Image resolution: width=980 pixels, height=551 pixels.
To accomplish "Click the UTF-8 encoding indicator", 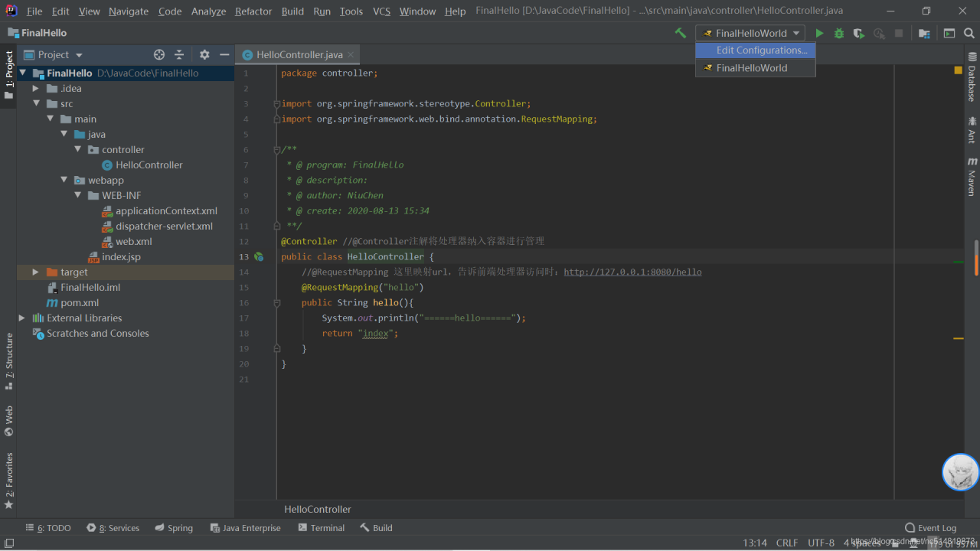I will (821, 543).
